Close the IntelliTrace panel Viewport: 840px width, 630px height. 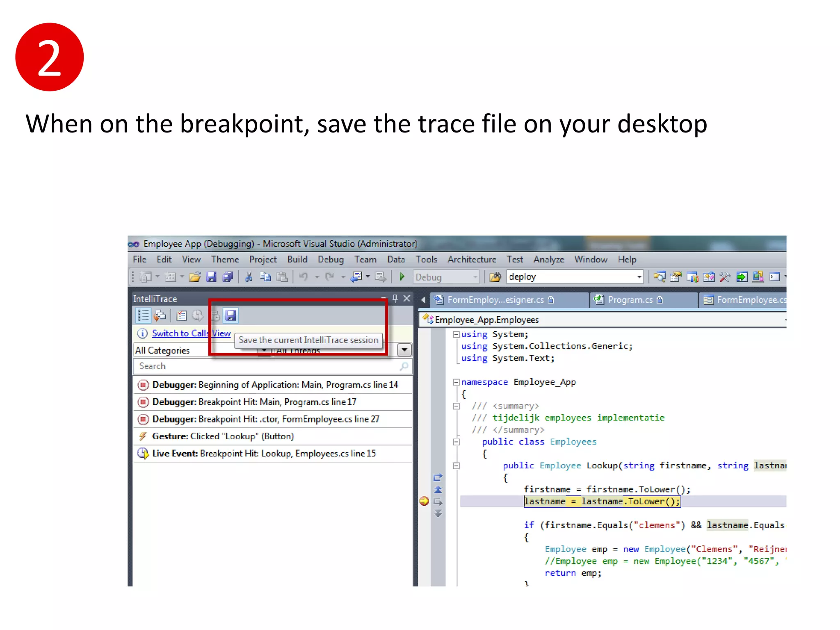[x=406, y=299]
